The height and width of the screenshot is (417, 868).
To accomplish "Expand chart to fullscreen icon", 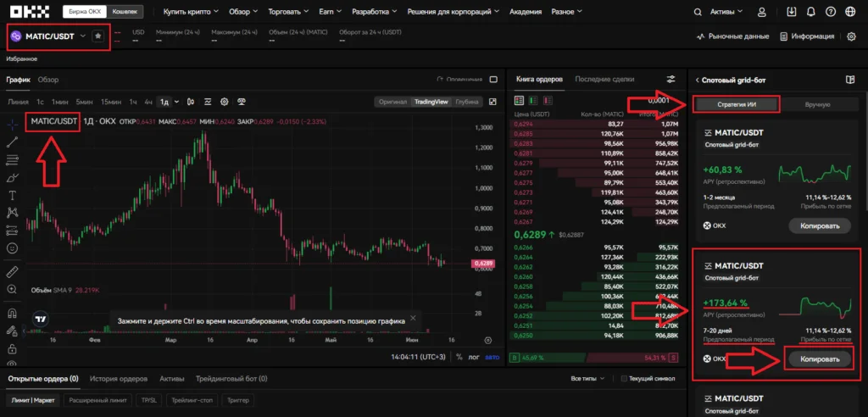I will (493, 102).
